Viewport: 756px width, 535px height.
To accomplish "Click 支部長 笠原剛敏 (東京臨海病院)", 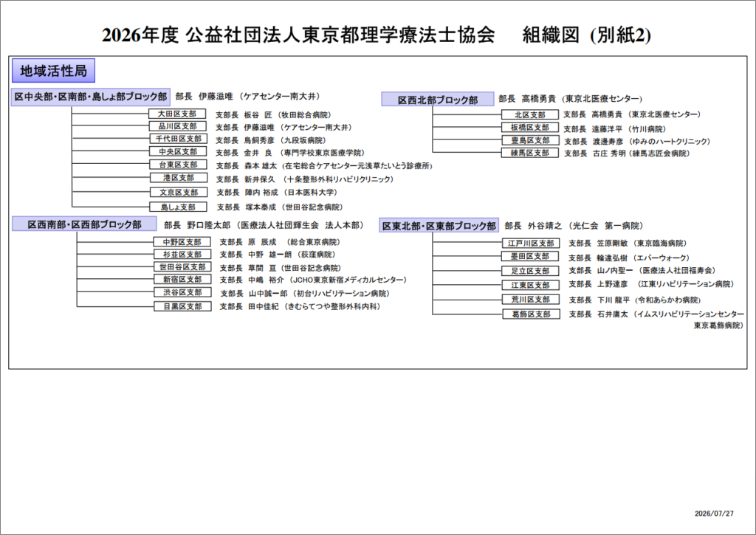I will point(628,244).
